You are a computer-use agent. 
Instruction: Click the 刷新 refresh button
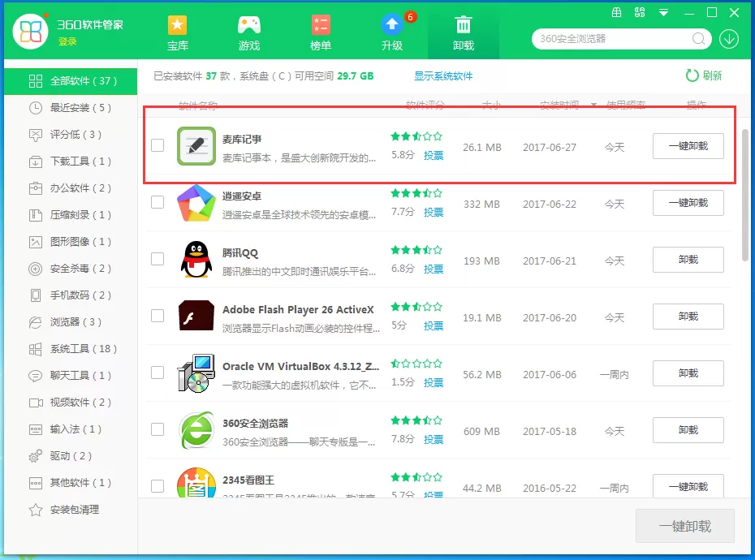pos(704,75)
